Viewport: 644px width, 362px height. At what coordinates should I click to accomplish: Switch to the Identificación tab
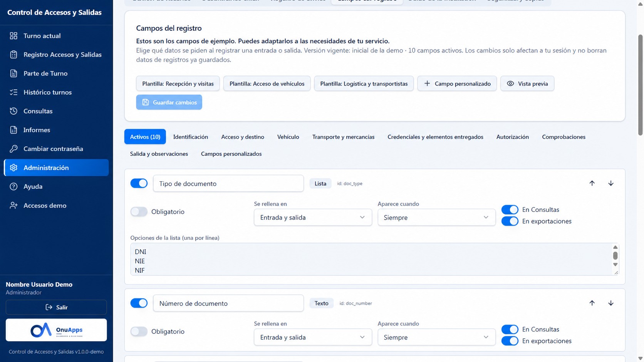pyautogui.click(x=191, y=137)
